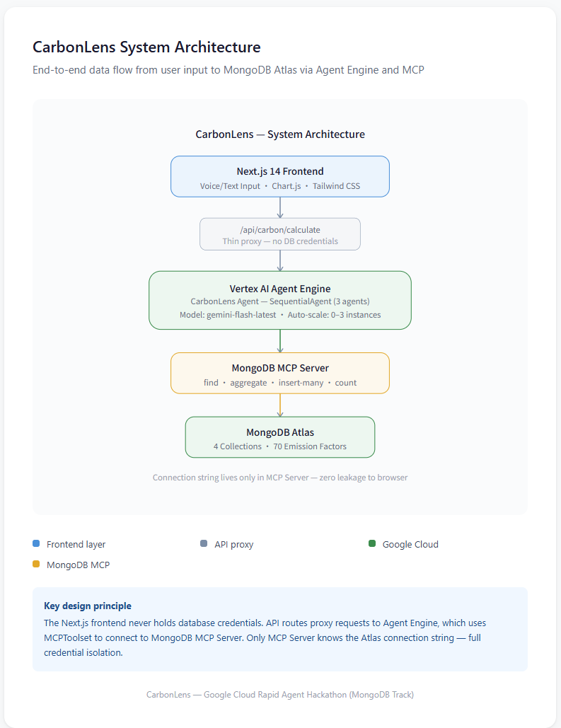Click the Google Cloud legend label
This screenshot has height=728, width=561.
pyautogui.click(x=410, y=544)
